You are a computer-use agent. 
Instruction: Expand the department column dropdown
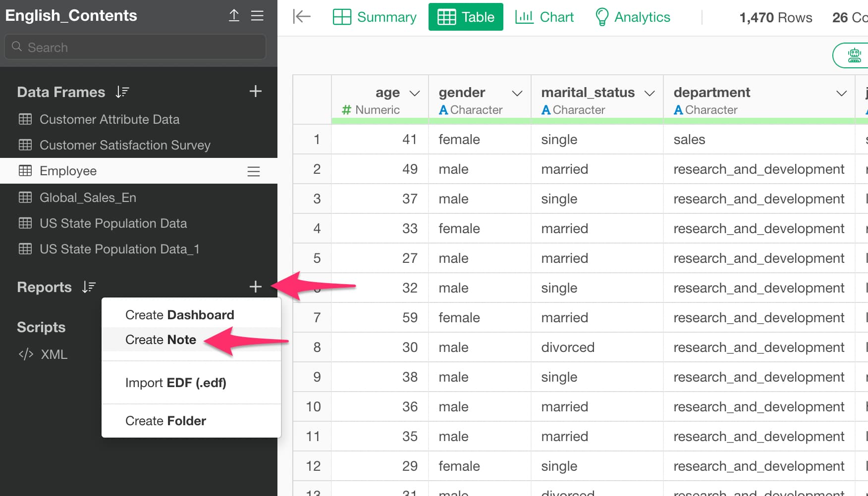pos(841,93)
